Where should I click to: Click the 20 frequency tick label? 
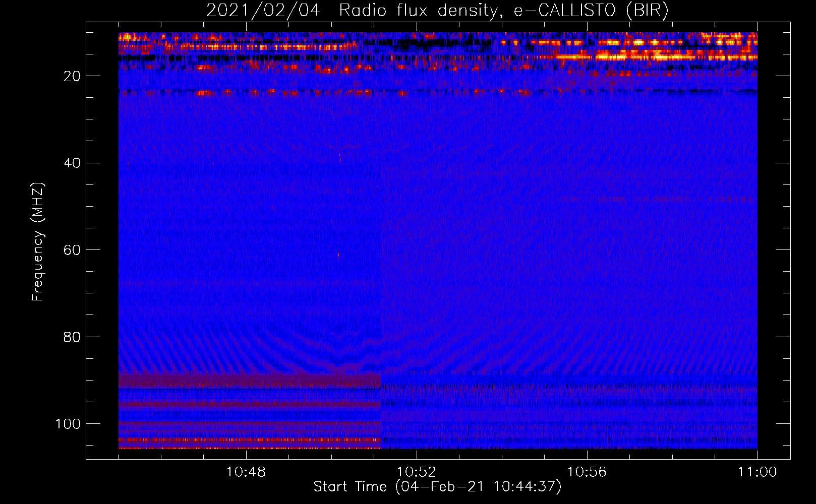tap(73, 76)
